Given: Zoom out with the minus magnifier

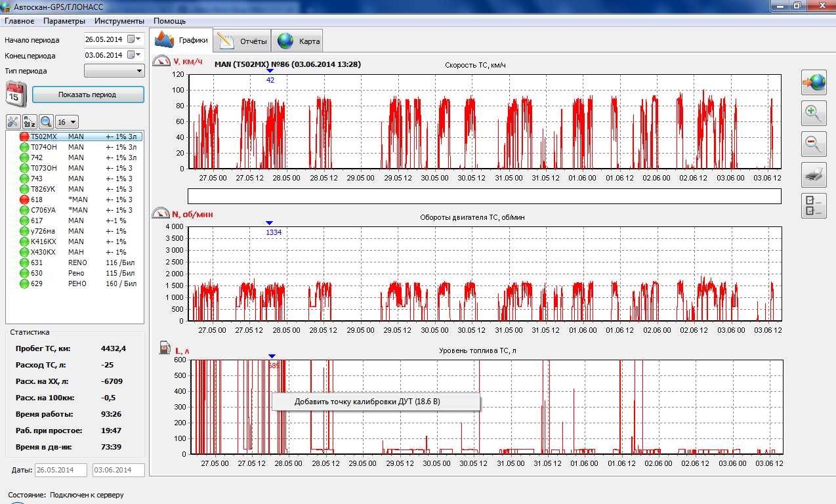Looking at the screenshot, I should coord(814,144).
